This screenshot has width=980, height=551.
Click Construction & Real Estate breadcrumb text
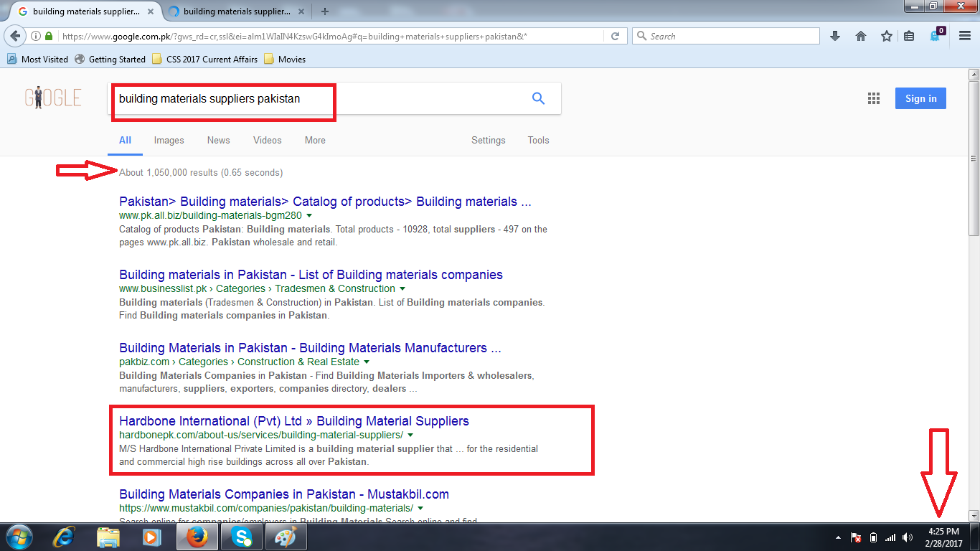point(298,362)
